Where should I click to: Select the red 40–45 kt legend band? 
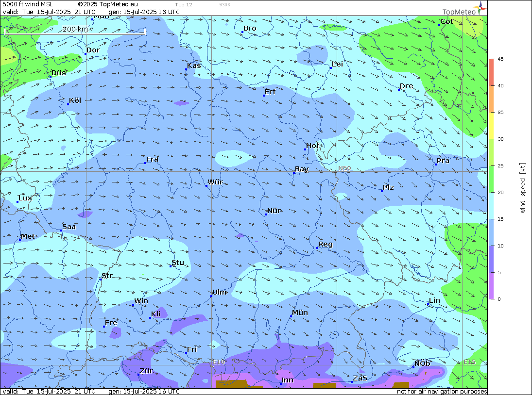coord(491,72)
